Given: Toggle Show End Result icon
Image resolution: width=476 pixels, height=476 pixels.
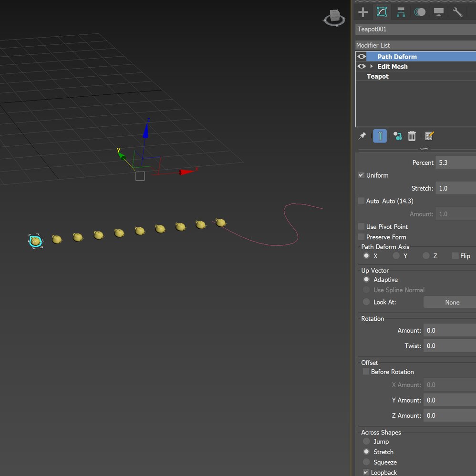Looking at the screenshot, I should [x=380, y=136].
